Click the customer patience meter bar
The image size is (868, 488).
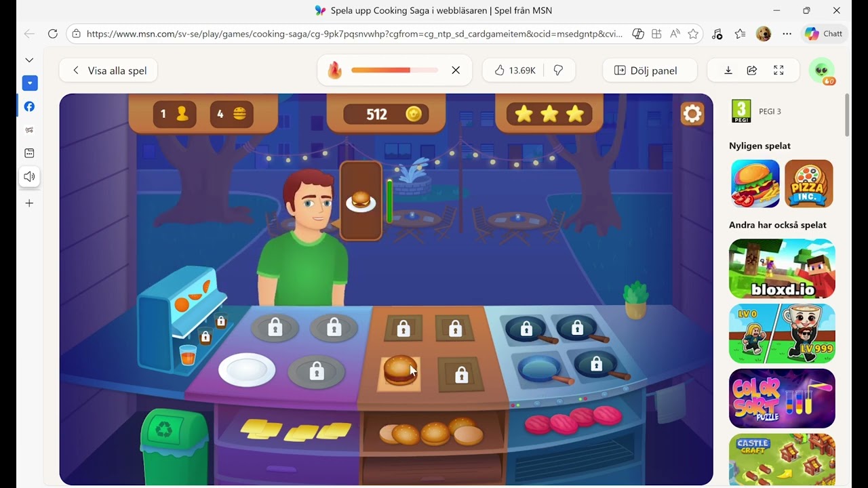point(390,201)
